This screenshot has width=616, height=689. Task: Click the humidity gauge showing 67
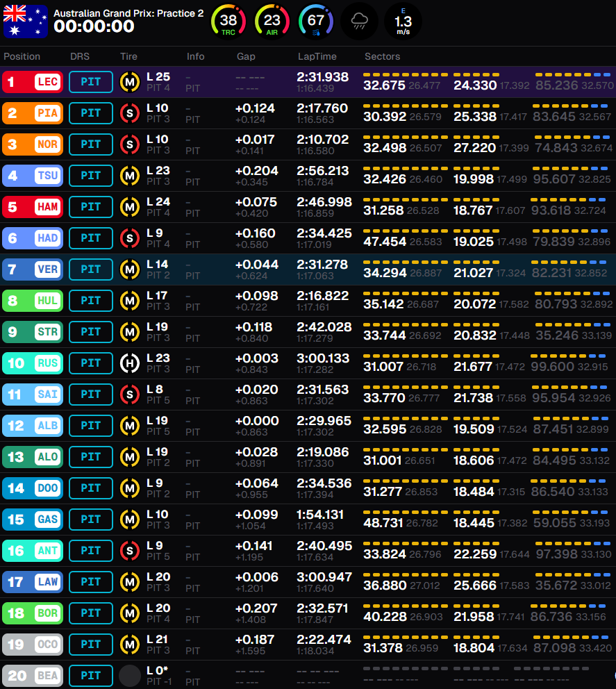point(316,21)
